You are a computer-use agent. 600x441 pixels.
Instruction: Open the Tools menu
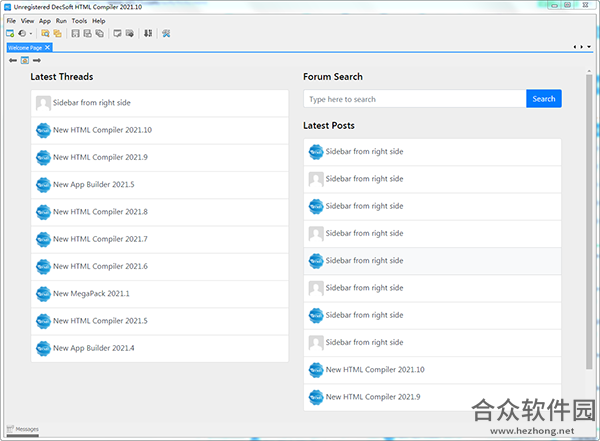click(79, 21)
